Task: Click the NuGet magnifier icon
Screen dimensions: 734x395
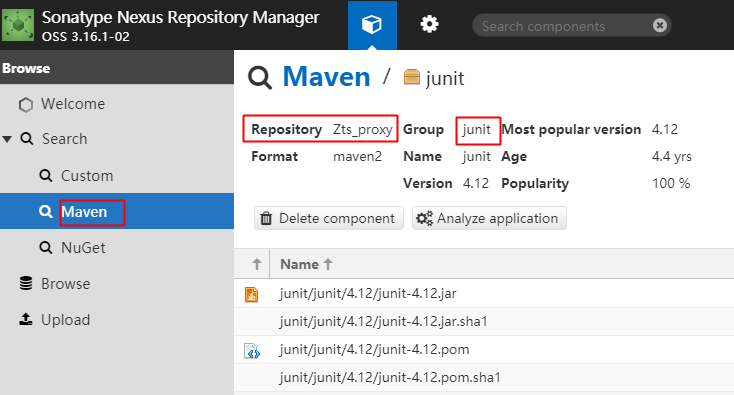Action: coord(45,248)
